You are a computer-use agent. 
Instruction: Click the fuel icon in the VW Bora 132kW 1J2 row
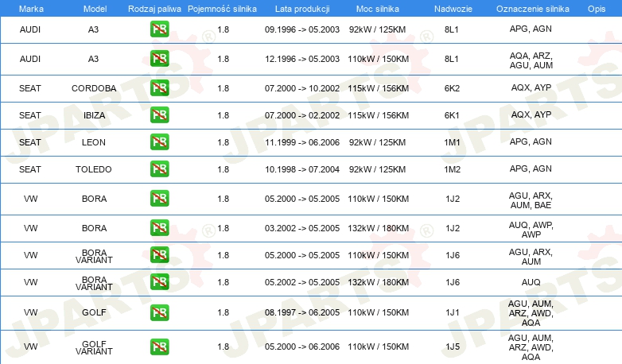coord(159,227)
